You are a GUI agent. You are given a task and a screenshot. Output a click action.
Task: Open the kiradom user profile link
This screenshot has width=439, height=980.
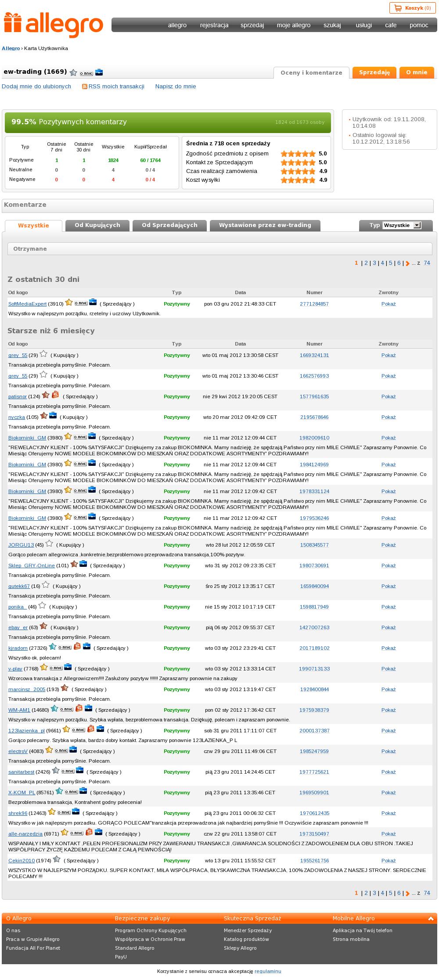[x=18, y=648]
